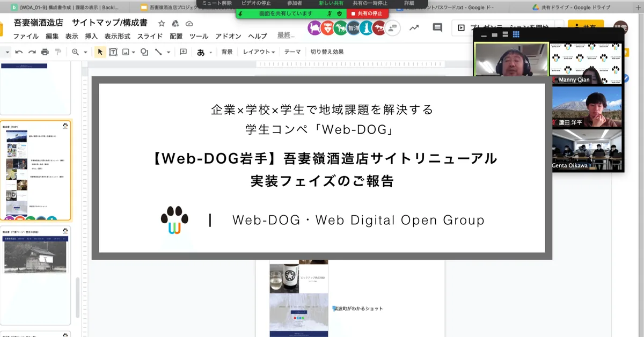Select the line drawing tool
Viewport: 644px width, 337px height.
(158, 52)
